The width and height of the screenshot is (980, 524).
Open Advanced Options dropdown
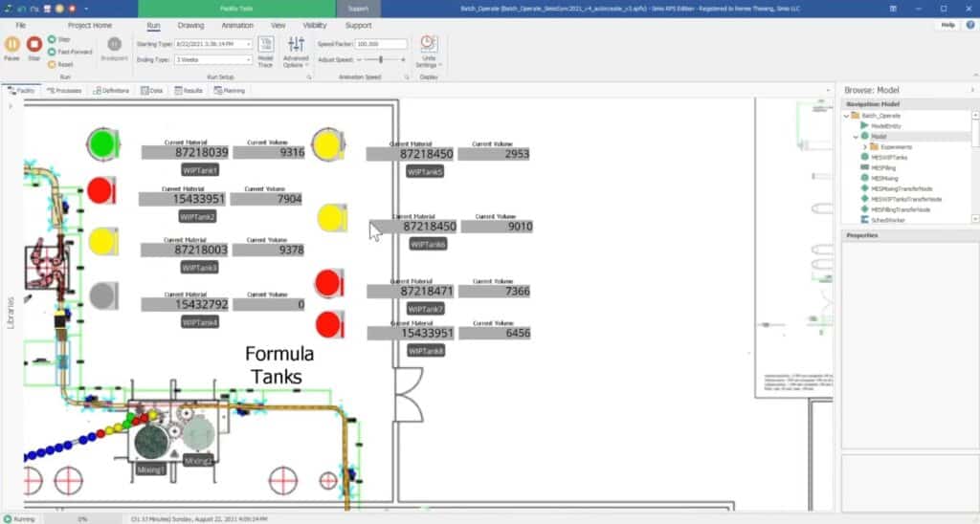(296, 52)
